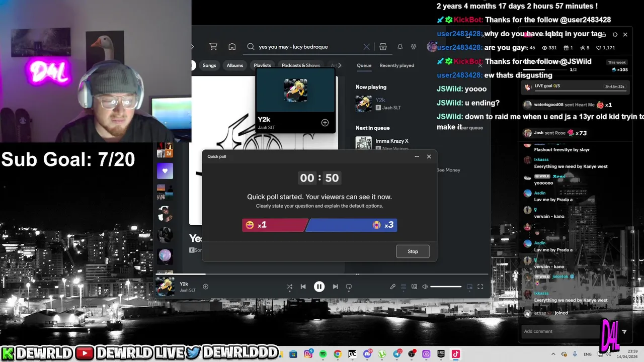Toggle shuffle in Spotify player
The width and height of the screenshot is (644, 362).
coord(289,287)
